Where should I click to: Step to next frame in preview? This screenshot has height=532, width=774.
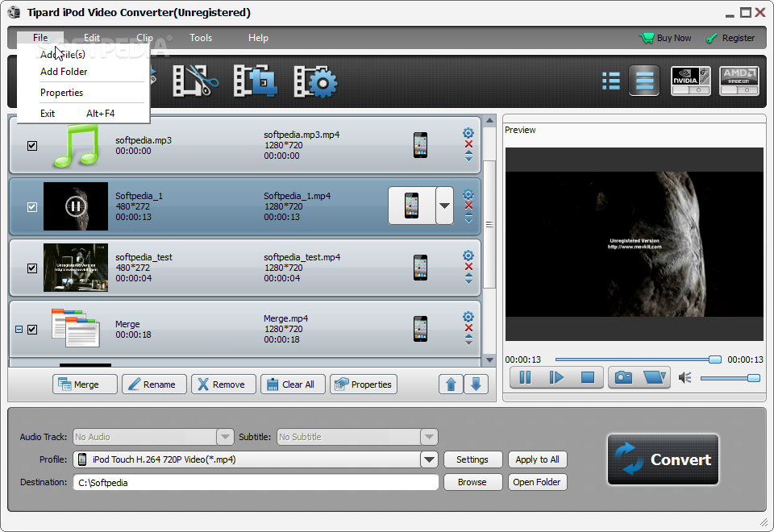[x=556, y=377]
